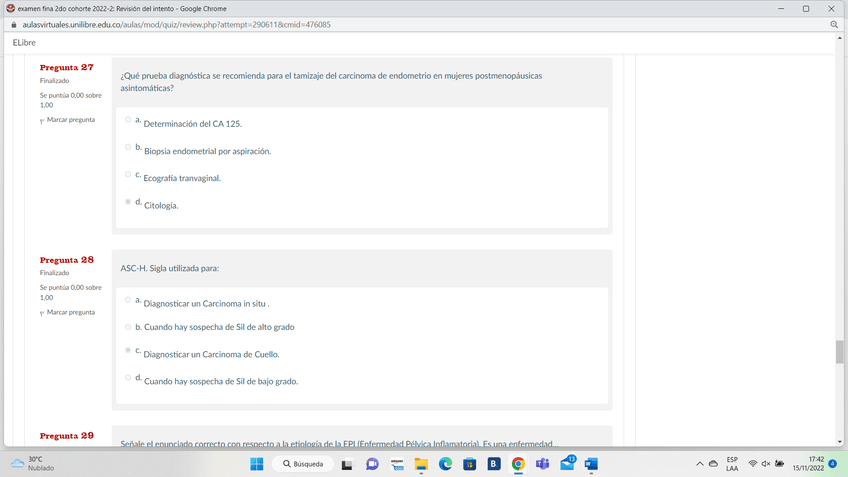View site info via the address bar lock icon
This screenshot has width=848, height=477.
click(14, 25)
